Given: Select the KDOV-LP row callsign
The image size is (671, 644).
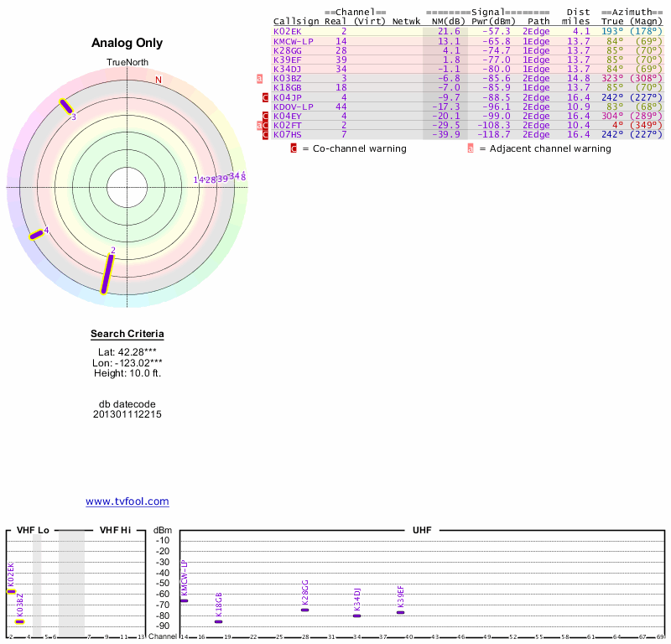Looking at the screenshot, I should coord(293,106).
